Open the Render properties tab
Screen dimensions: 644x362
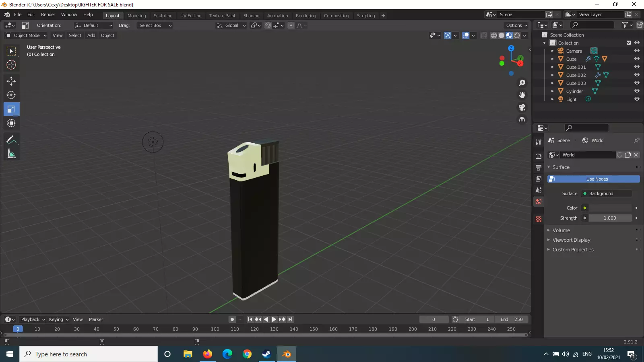click(x=539, y=156)
